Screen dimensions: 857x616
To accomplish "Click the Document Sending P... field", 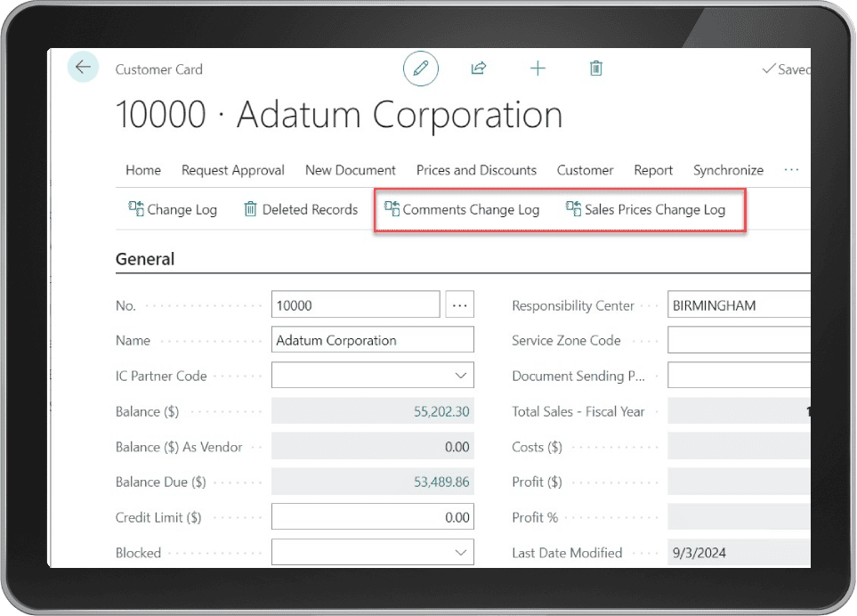I will [x=739, y=376].
